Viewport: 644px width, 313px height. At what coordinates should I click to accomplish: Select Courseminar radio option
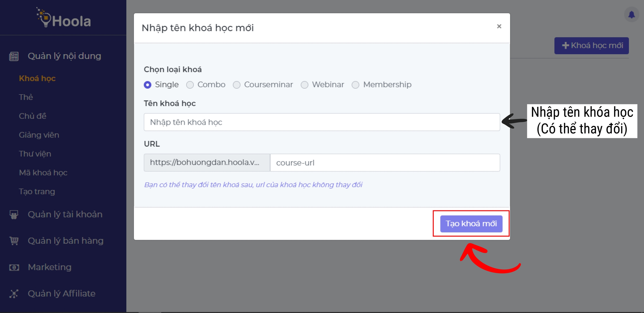pyautogui.click(x=236, y=85)
